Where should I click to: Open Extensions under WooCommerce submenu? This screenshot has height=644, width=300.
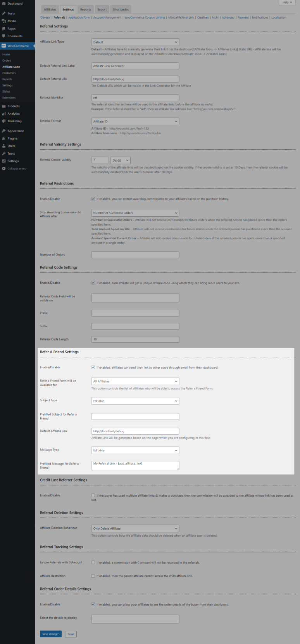click(x=9, y=98)
